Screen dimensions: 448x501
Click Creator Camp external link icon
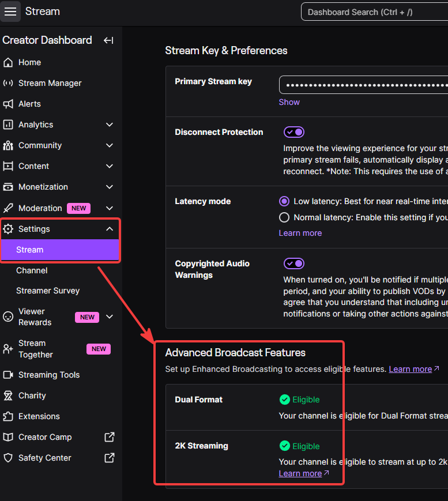(110, 437)
